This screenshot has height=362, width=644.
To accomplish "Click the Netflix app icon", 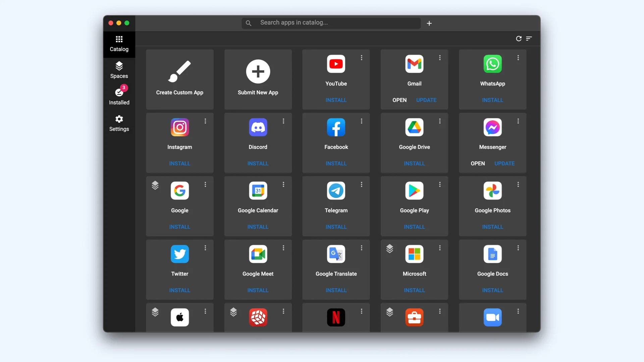I will point(336,317).
